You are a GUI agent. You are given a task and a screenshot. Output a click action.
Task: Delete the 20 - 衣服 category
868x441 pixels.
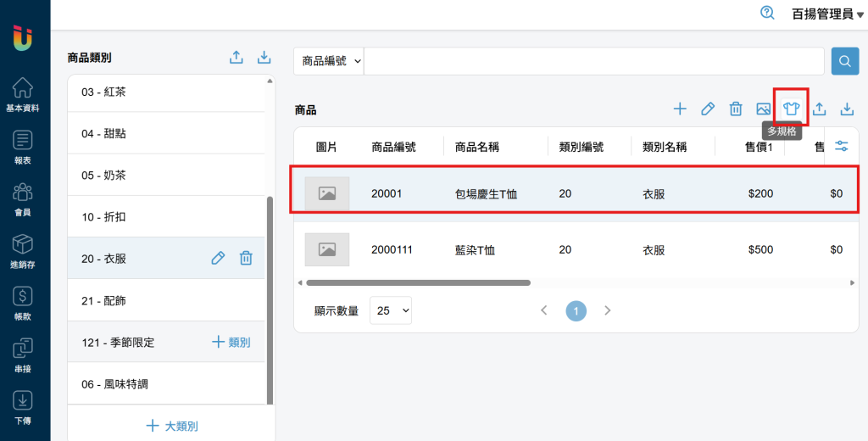(x=246, y=258)
